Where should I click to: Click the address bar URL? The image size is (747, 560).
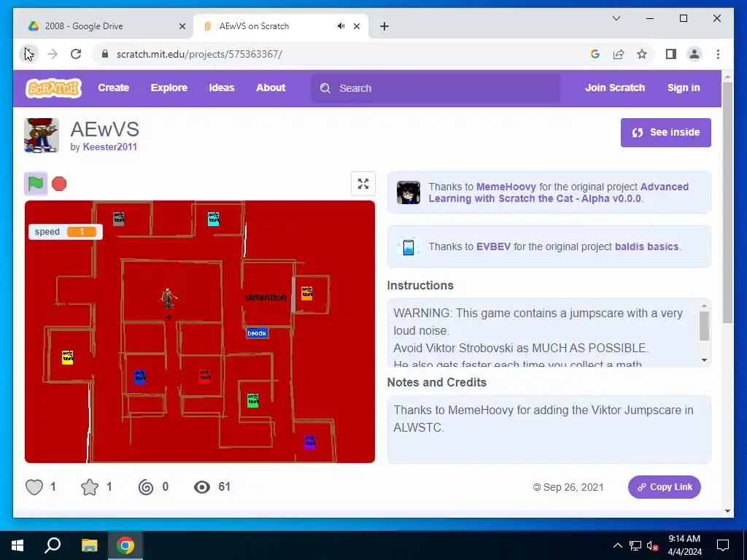tap(199, 54)
